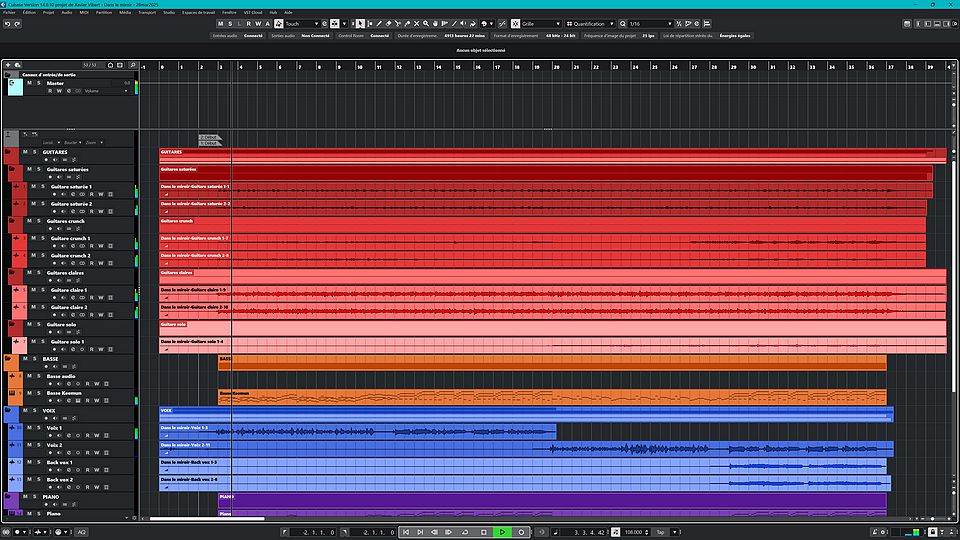
Task: Mute the Guitare saturée 1 track
Action: point(32,187)
